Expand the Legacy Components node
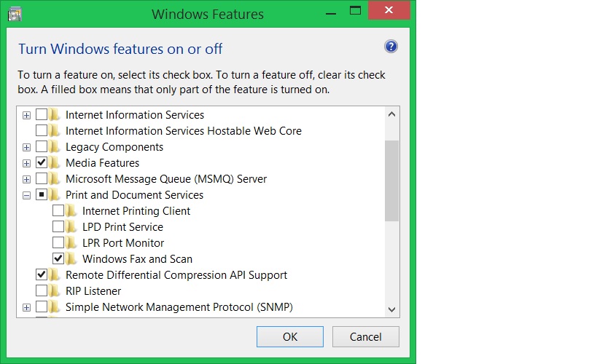 coord(26,147)
